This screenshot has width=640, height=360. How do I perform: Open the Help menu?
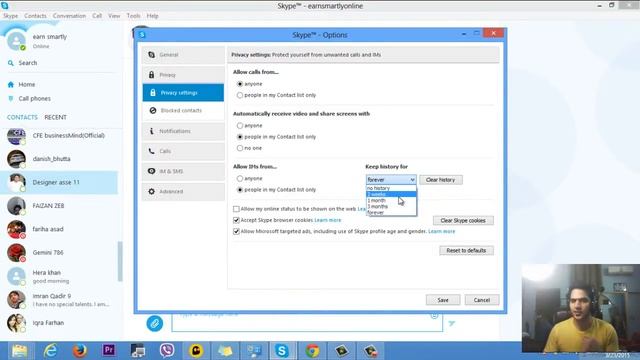tap(152, 16)
